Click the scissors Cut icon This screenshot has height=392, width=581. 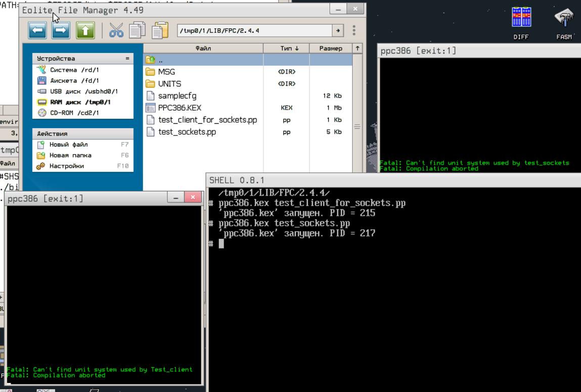coord(116,31)
